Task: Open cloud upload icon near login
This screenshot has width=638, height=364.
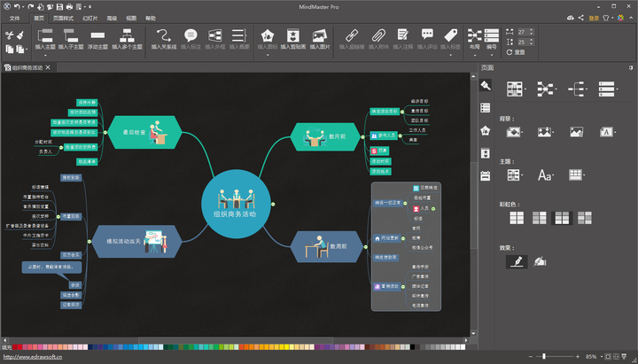Action: click(x=571, y=18)
